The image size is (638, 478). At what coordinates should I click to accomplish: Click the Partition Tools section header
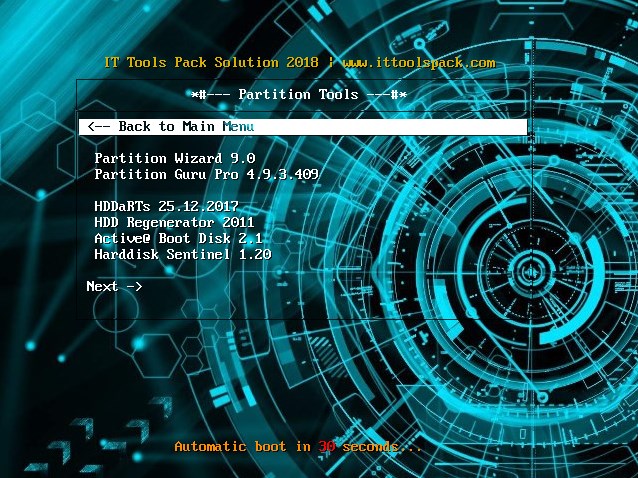pos(299,94)
